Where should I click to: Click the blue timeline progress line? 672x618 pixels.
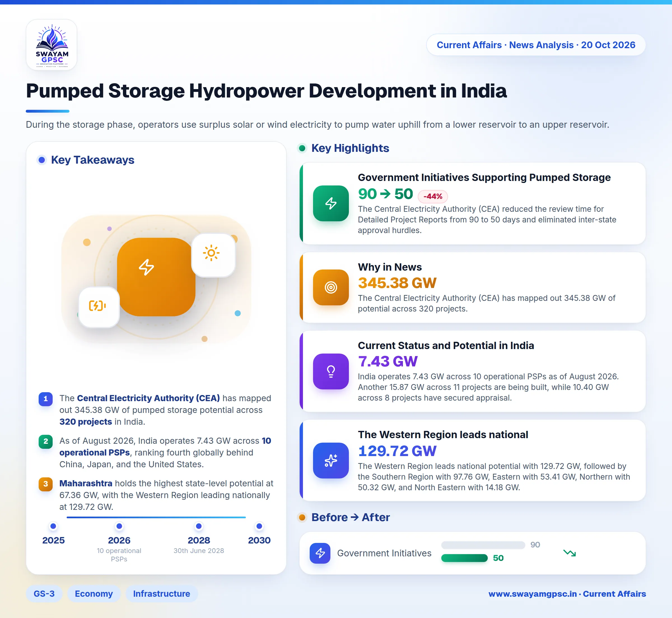click(156, 517)
